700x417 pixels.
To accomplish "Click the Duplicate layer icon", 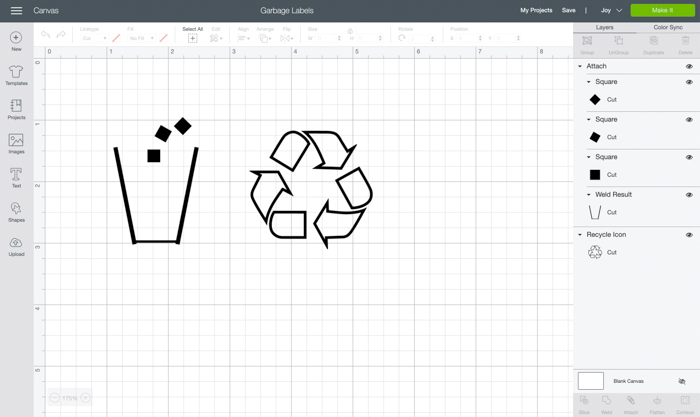I will tap(654, 41).
